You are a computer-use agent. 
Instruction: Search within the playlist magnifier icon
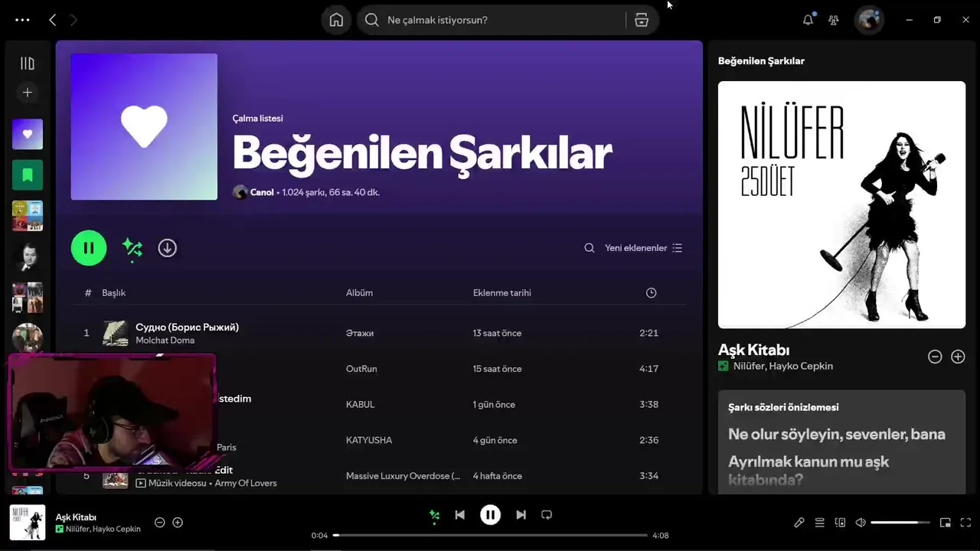point(590,248)
